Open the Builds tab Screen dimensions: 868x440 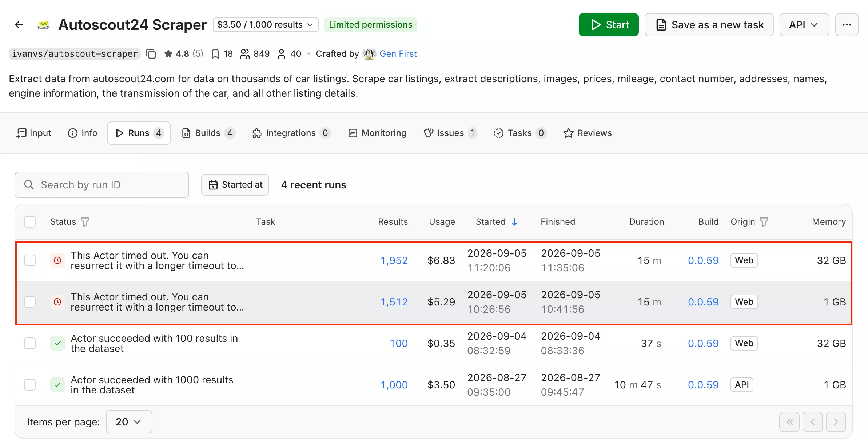(x=208, y=133)
